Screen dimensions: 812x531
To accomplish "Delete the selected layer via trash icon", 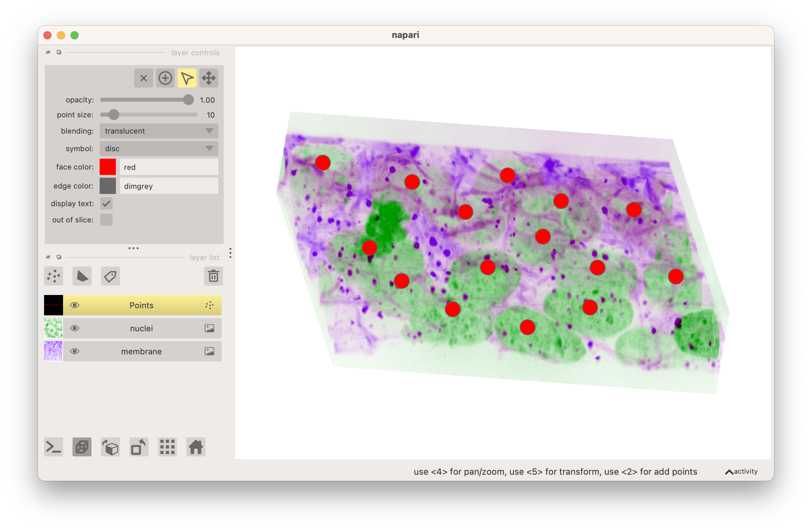I will (213, 276).
